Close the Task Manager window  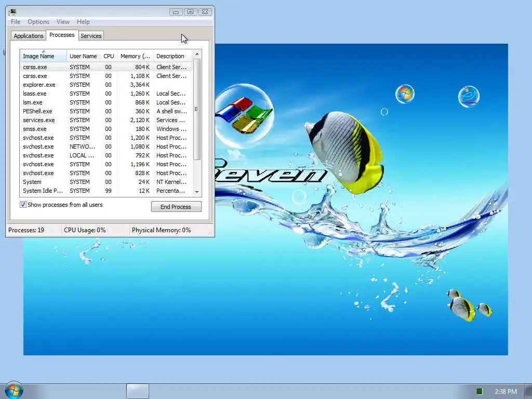tap(205, 12)
